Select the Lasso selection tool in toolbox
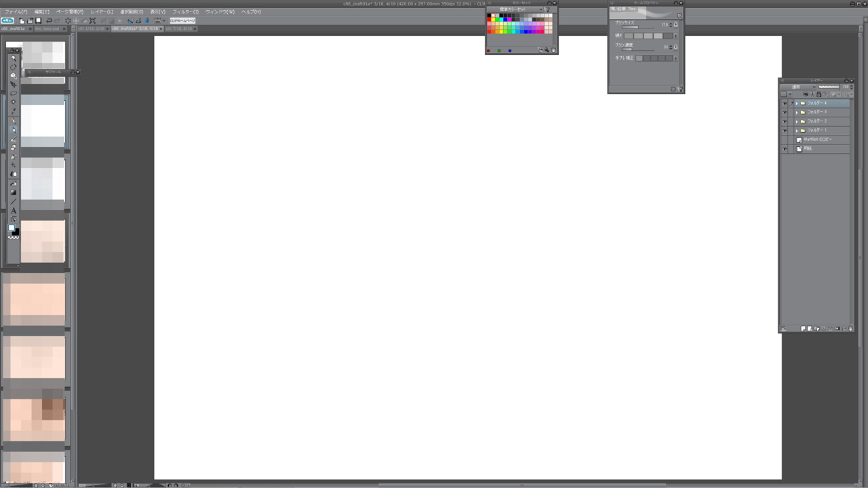This screenshot has width=868, height=488. pyautogui.click(x=14, y=94)
